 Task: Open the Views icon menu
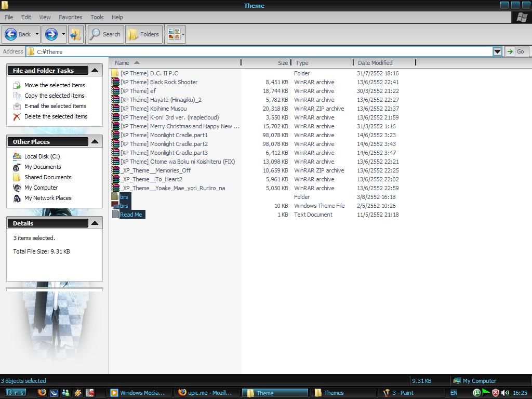click(176, 34)
